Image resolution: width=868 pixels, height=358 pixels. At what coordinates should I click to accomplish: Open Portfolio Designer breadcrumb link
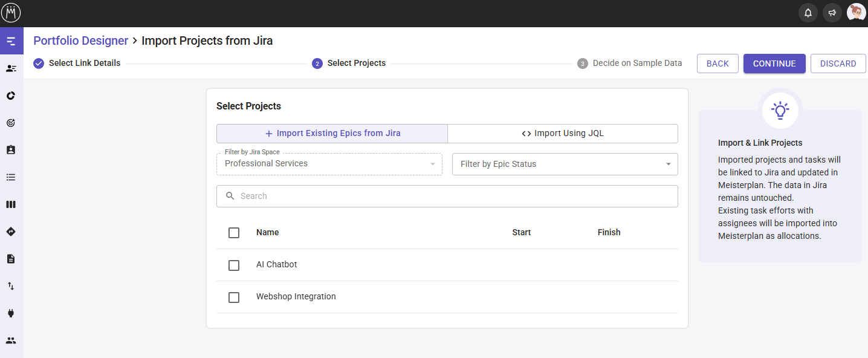[x=81, y=41]
